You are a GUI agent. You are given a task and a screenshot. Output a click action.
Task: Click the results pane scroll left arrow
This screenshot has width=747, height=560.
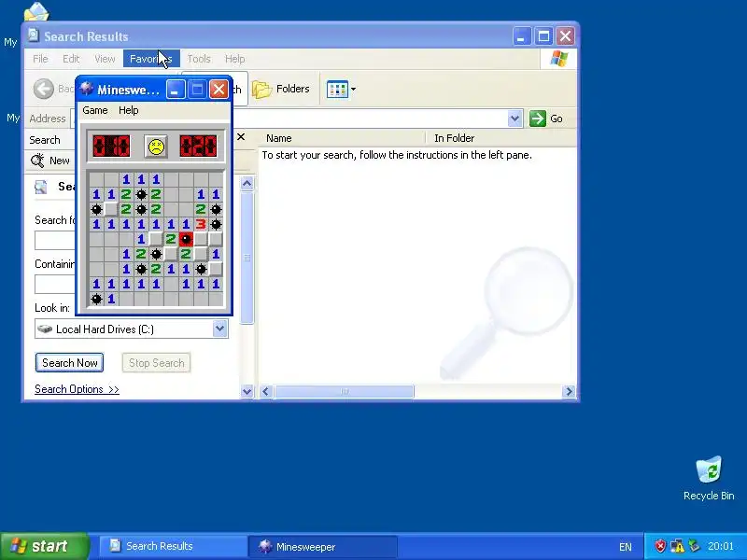(x=266, y=391)
